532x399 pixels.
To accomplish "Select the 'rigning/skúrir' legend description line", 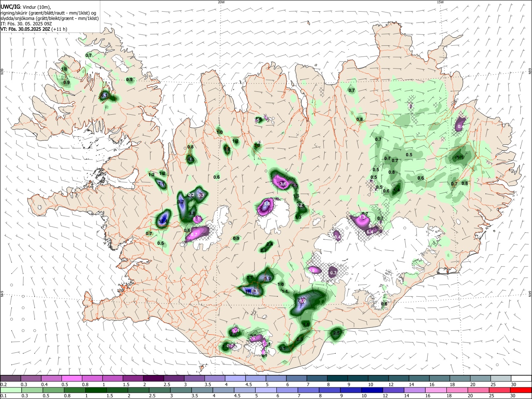I will 48,12.
